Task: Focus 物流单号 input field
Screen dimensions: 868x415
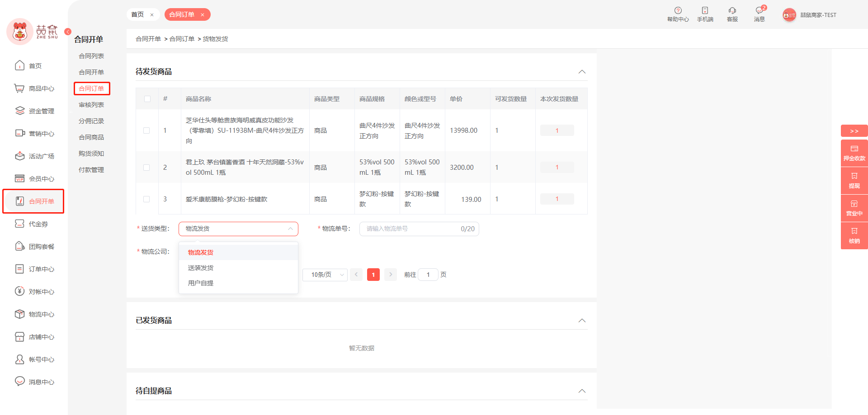Action: (x=419, y=229)
